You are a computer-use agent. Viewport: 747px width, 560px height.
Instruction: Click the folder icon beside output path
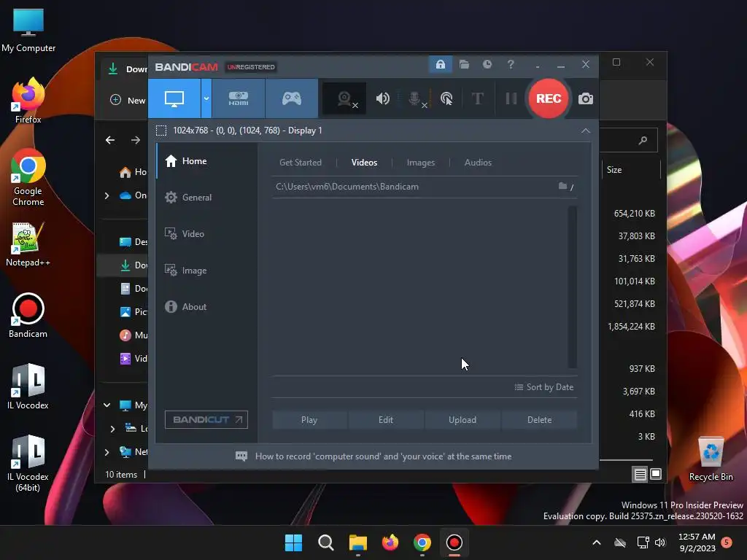pyautogui.click(x=562, y=186)
